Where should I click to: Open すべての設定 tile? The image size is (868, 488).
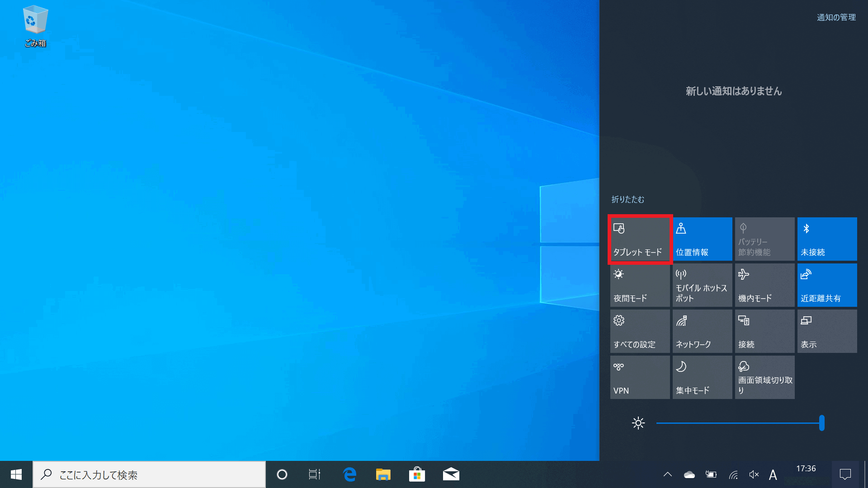pos(640,331)
